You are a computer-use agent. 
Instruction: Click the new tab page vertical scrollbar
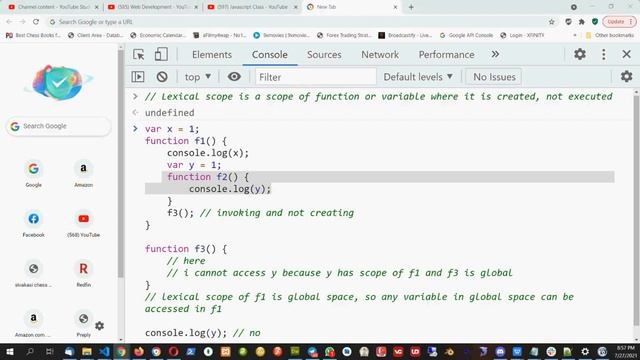click(x=121, y=163)
